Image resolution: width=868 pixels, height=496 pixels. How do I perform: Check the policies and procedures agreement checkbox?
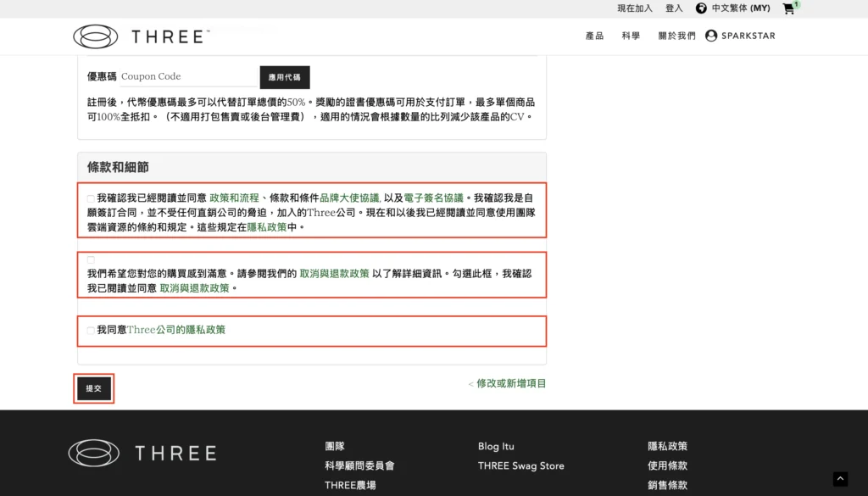91,198
